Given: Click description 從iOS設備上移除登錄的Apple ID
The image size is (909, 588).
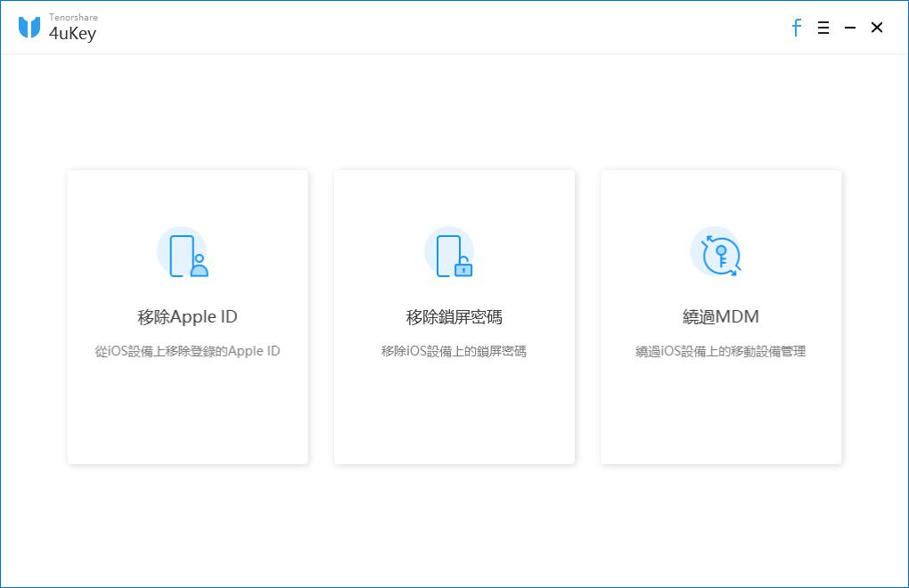Looking at the screenshot, I should click(187, 351).
